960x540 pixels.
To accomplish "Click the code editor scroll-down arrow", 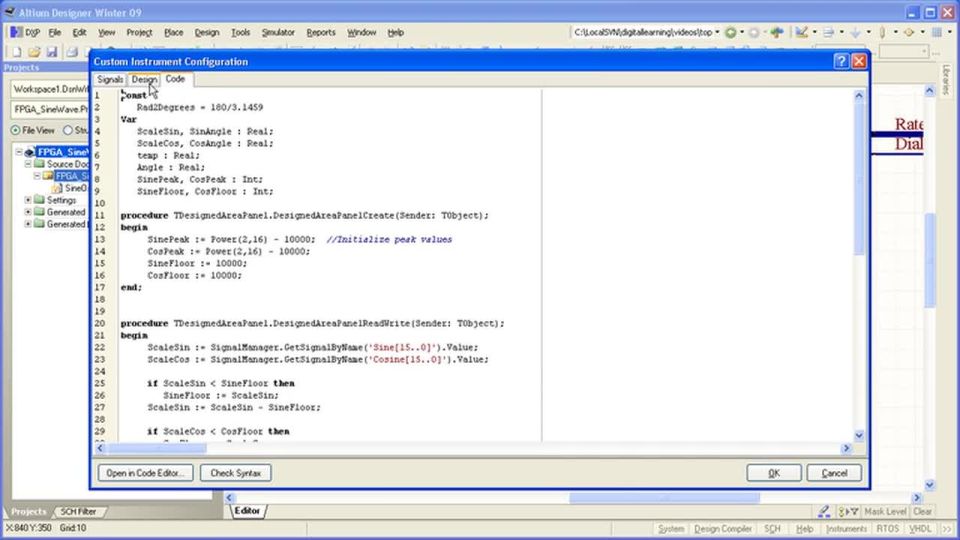I will click(x=858, y=435).
